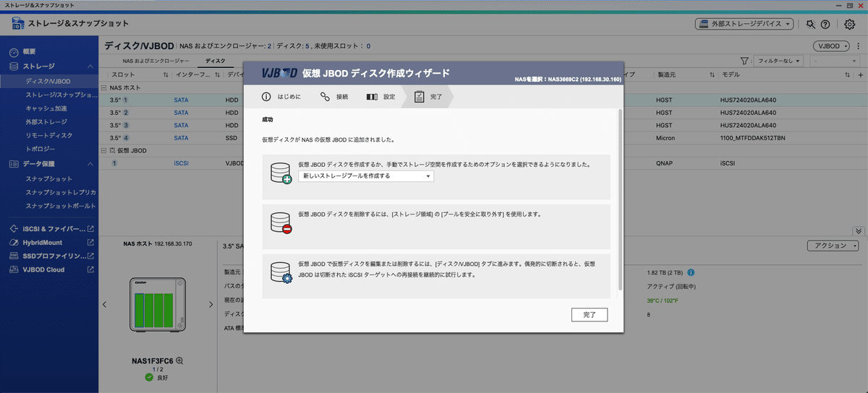Click the zoom icon beside NAS1F3FC6
Screen dimensions: 868x393
pyautogui.click(x=179, y=360)
